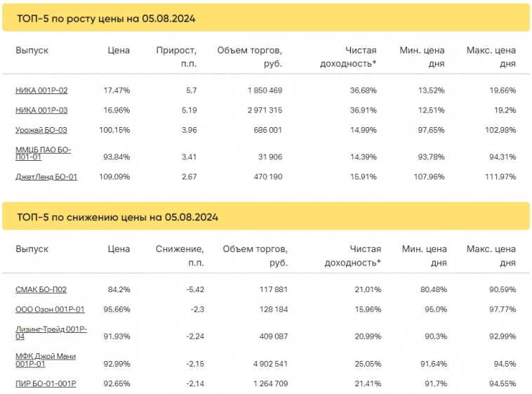Select the 'Снижение, п.п.' column header
The width and height of the screenshot is (532, 394).
180,256
